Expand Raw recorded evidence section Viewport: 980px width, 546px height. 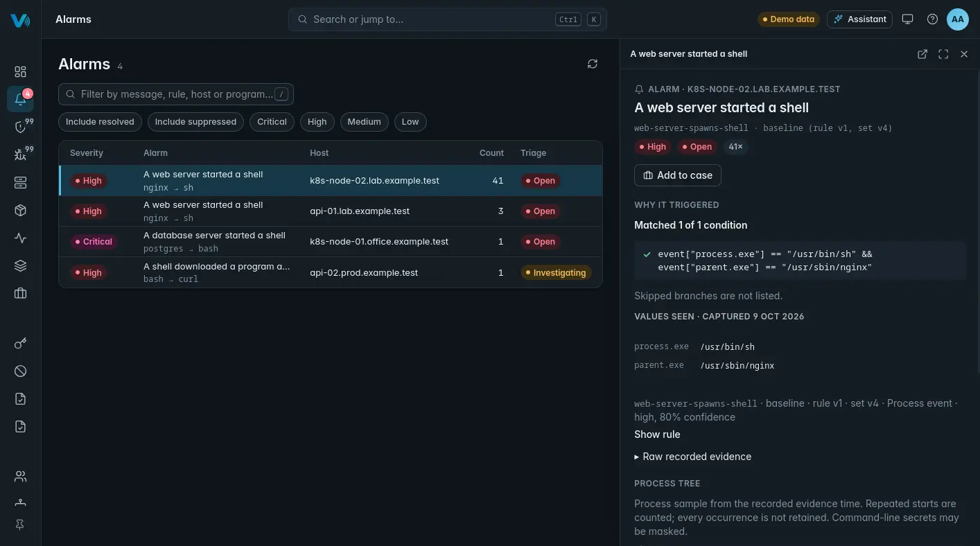[693, 457]
